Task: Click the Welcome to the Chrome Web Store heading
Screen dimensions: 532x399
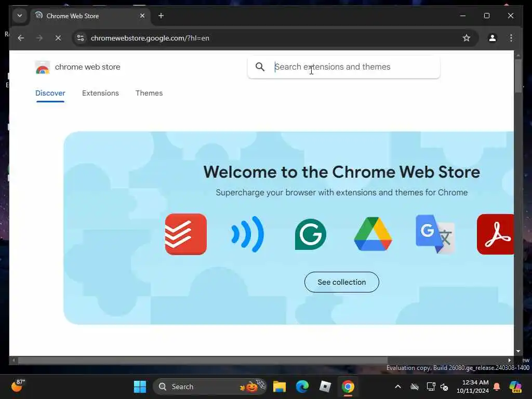Action: tap(342, 171)
